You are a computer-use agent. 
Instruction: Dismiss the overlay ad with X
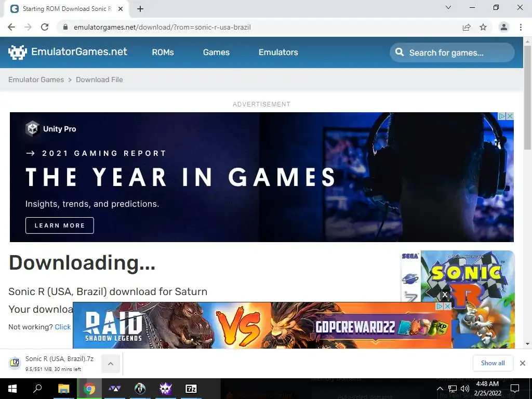click(445, 295)
